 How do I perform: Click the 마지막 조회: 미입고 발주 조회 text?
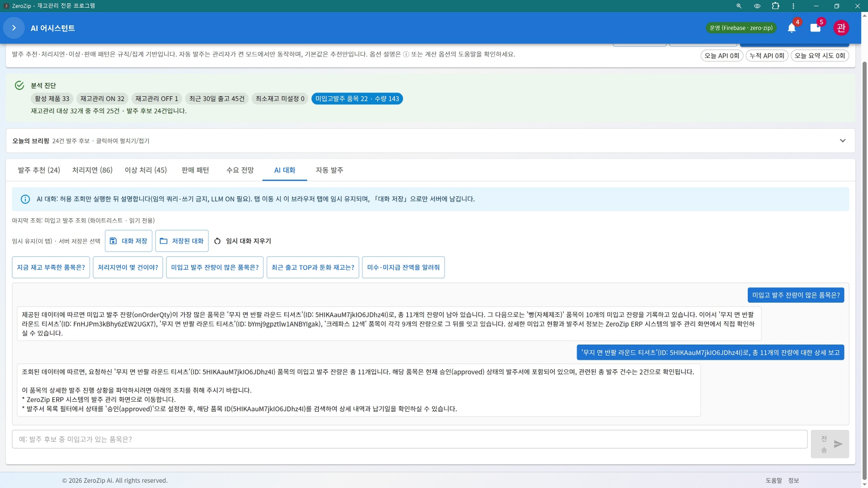click(x=83, y=221)
